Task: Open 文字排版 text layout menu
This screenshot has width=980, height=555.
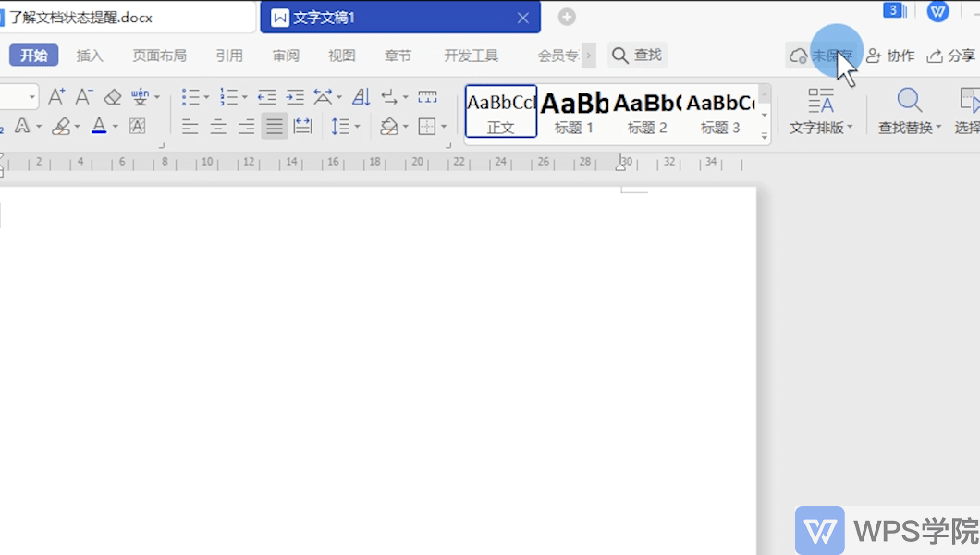Action: tap(821, 111)
